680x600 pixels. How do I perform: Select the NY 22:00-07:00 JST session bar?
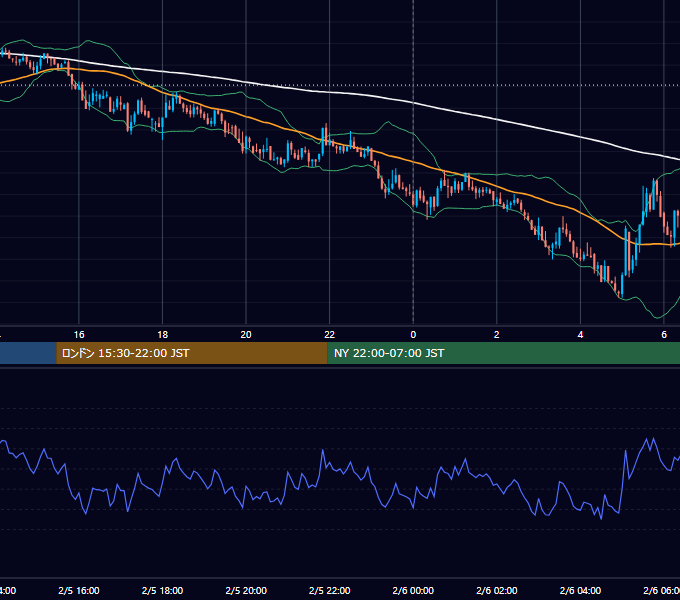503,353
